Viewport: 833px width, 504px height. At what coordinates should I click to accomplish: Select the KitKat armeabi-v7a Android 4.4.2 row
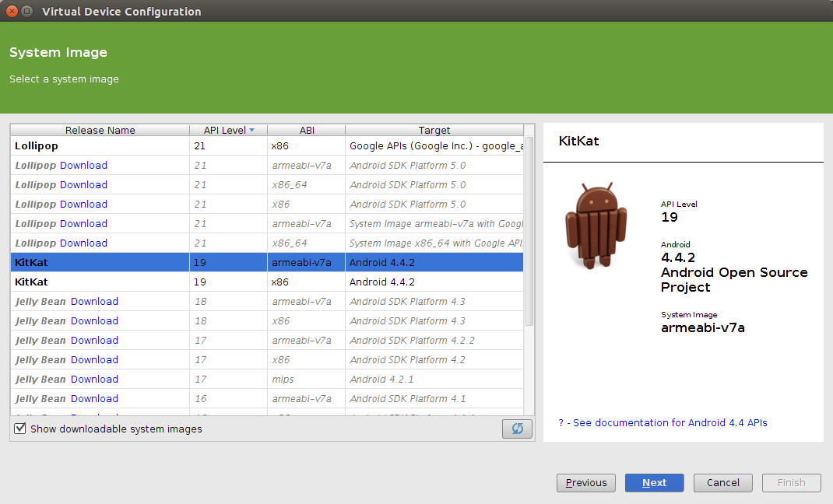(267, 263)
